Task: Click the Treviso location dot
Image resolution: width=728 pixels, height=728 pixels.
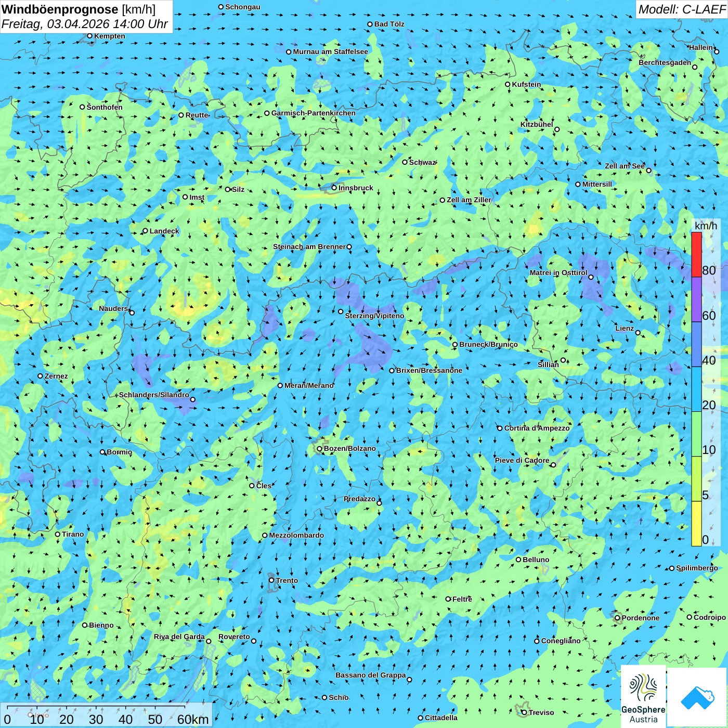Action: pos(524,712)
